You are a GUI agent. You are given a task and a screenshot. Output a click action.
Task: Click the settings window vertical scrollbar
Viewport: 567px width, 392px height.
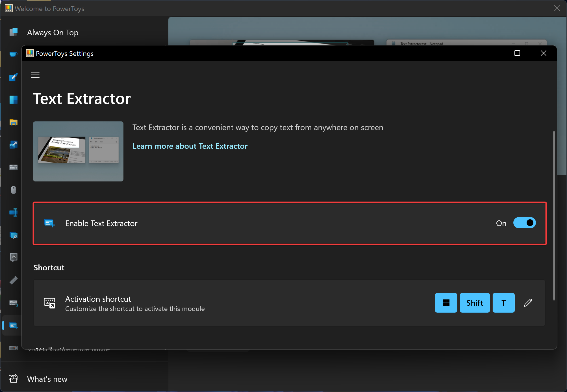coord(554,216)
